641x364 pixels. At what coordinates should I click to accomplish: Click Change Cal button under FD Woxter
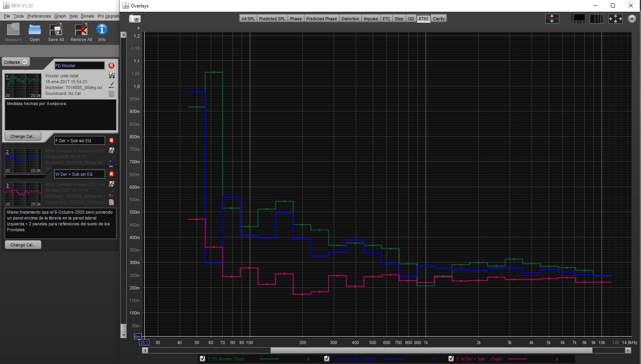pos(23,136)
